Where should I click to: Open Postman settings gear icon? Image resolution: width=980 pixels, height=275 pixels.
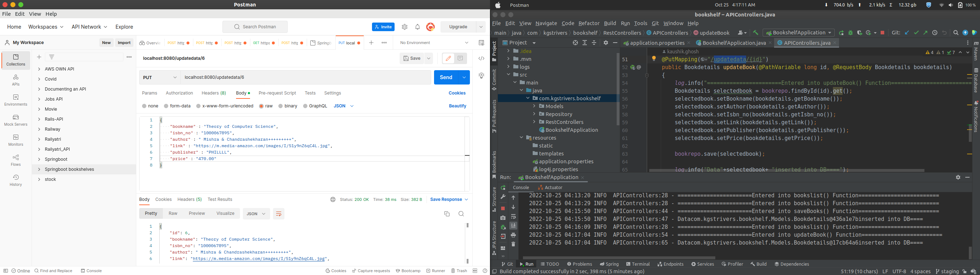[404, 27]
